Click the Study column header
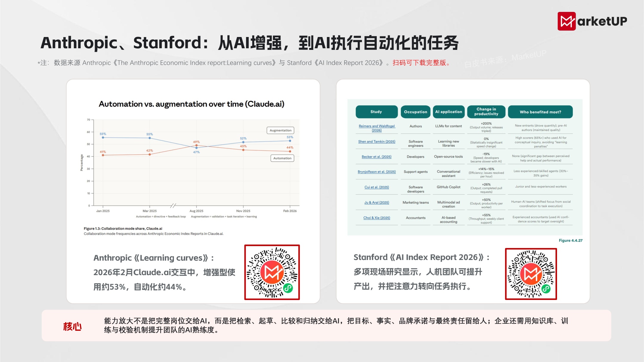 [376, 112]
